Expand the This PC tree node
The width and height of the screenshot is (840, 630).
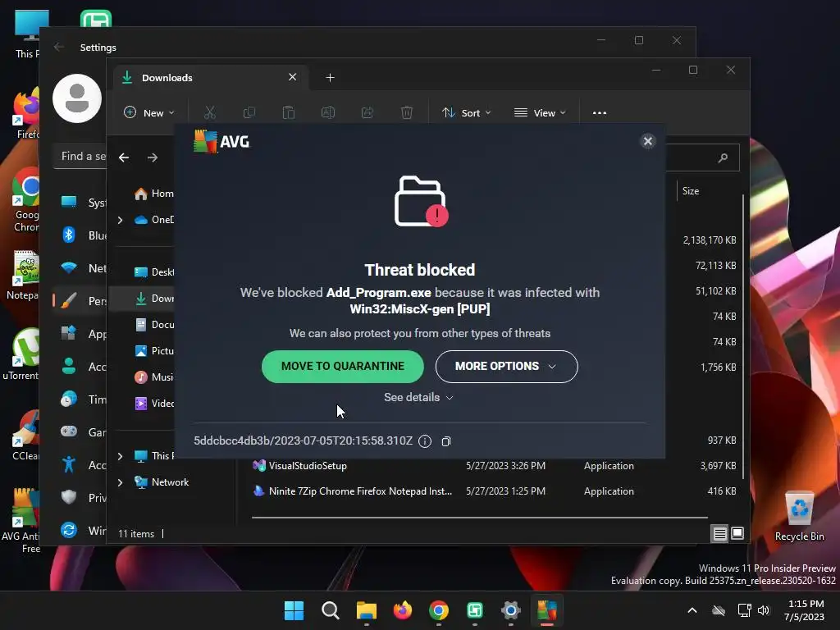120,456
